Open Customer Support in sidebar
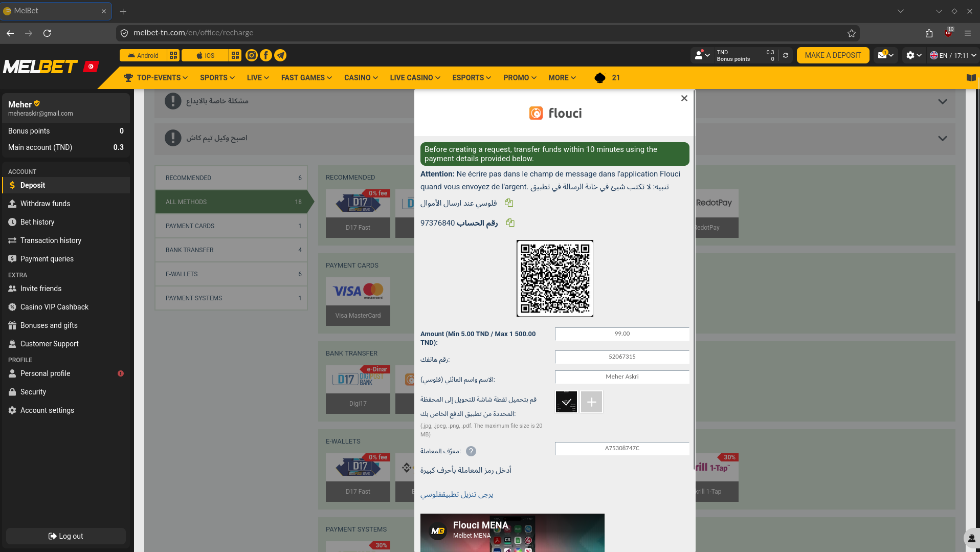Screen dimensions: 980x552 66,344
